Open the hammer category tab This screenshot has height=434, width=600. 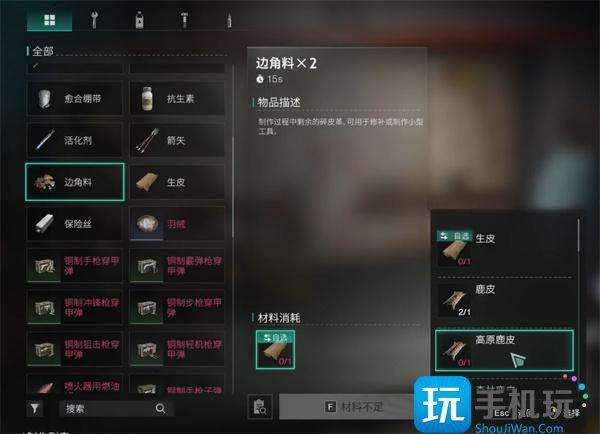(184, 20)
